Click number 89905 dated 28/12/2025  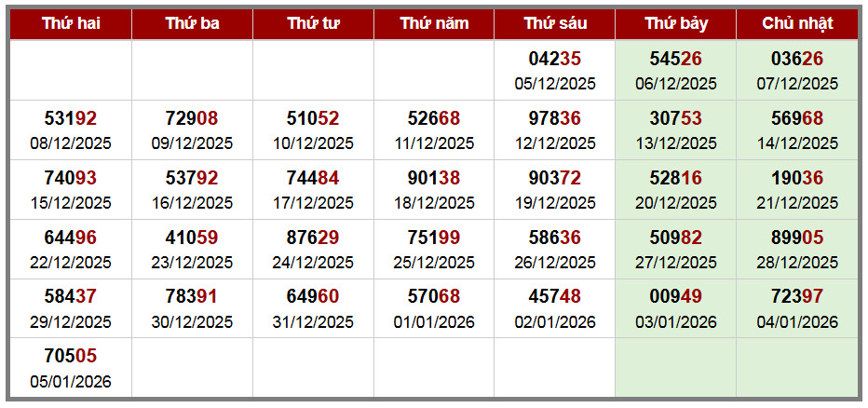[797, 238]
